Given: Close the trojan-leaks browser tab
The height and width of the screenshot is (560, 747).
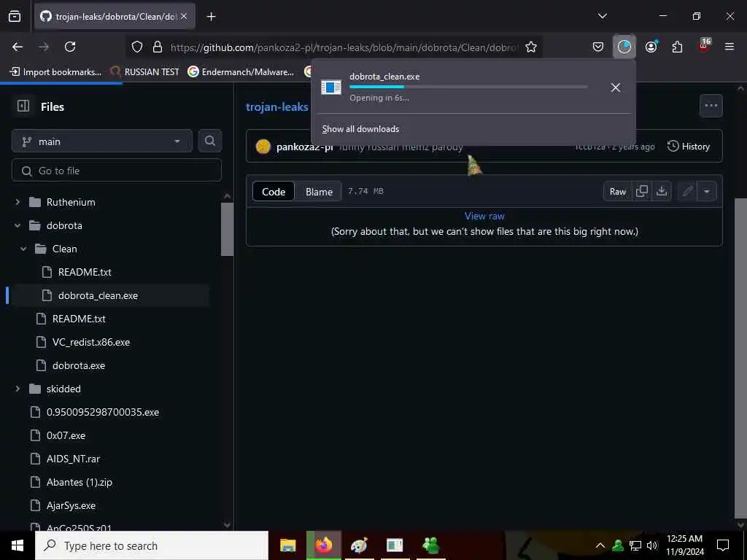Looking at the screenshot, I should click(184, 16).
